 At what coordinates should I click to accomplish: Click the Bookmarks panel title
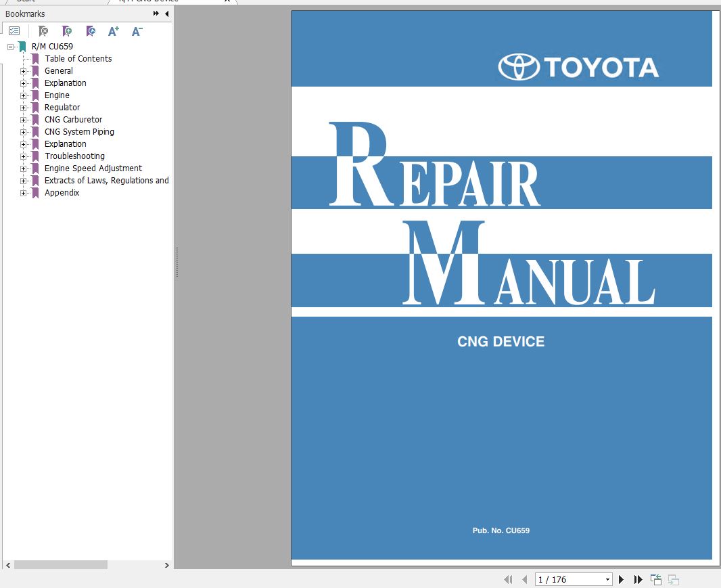[x=25, y=14]
